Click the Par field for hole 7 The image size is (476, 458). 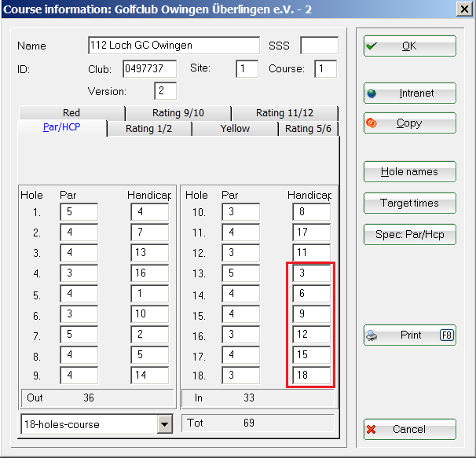click(x=79, y=334)
